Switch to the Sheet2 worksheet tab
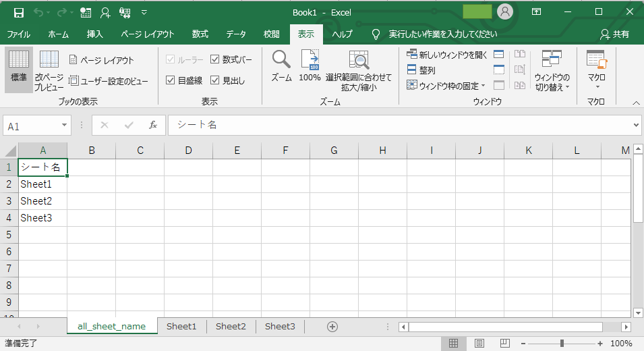The width and height of the screenshot is (644, 351). (x=231, y=327)
